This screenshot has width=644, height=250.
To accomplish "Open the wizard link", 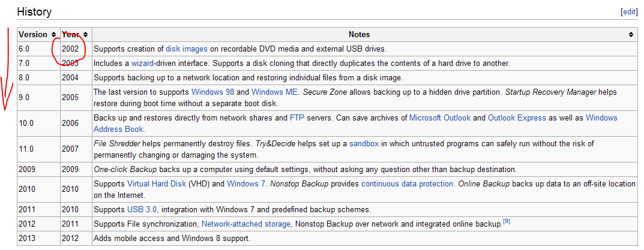I will (144, 63).
